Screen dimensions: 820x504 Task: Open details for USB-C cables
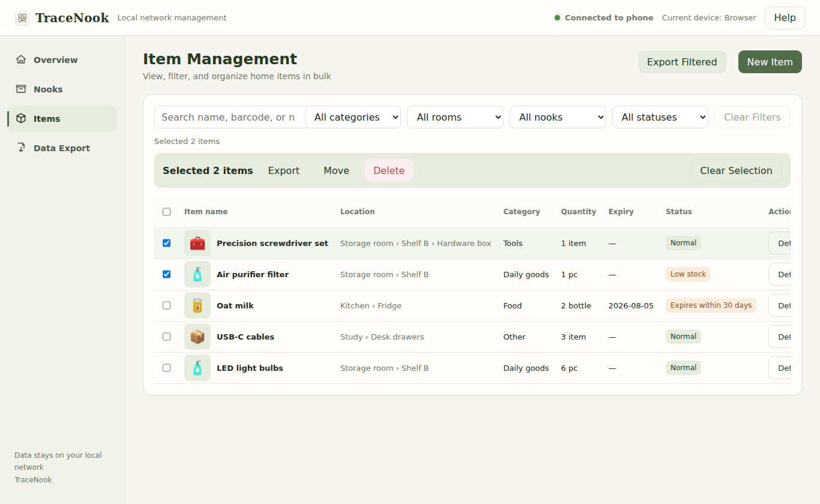pyautogui.click(x=780, y=337)
